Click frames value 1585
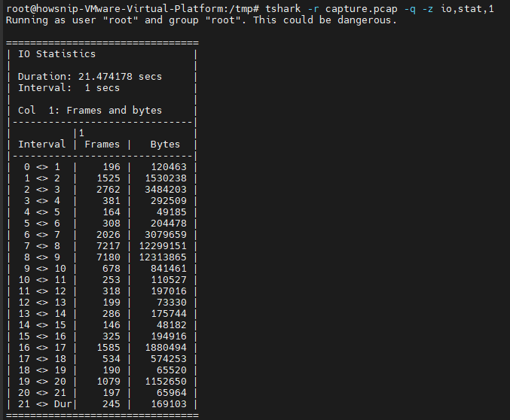The image size is (510, 420). tap(108, 348)
